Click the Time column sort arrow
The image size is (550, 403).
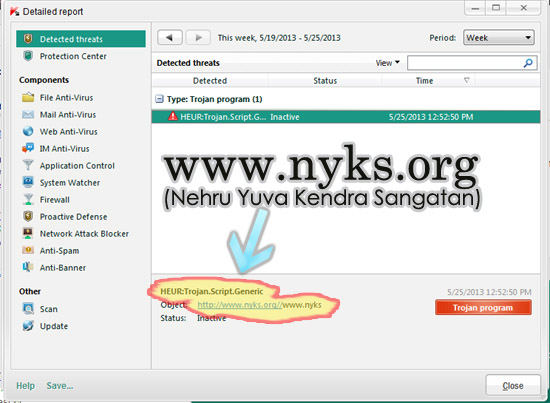click(467, 80)
